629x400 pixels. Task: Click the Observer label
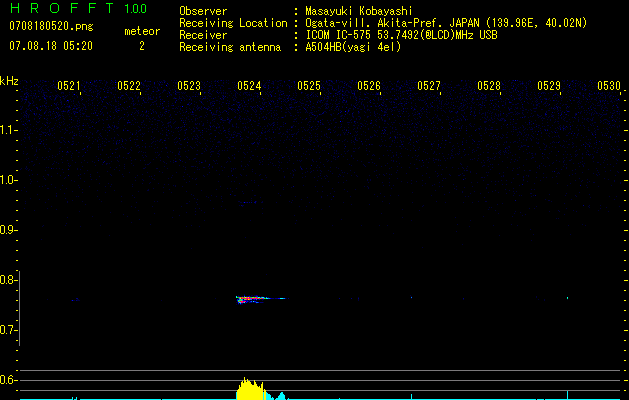coord(203,11)
